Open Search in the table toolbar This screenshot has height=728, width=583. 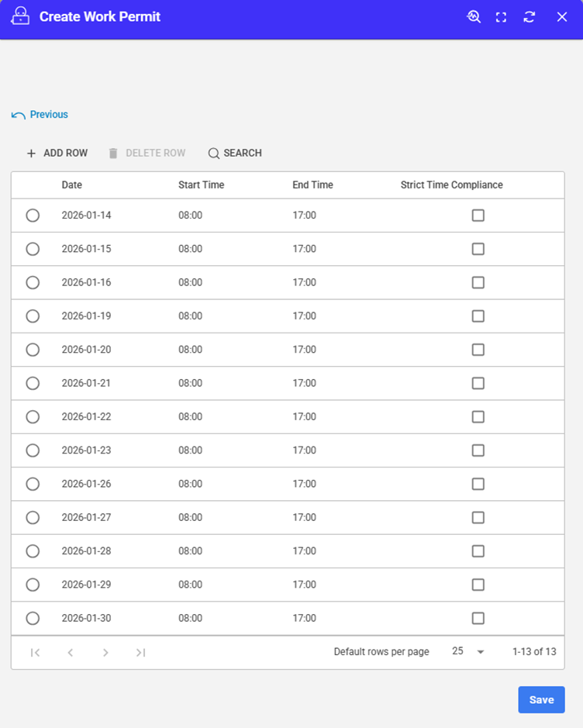[x=235, y=154]
